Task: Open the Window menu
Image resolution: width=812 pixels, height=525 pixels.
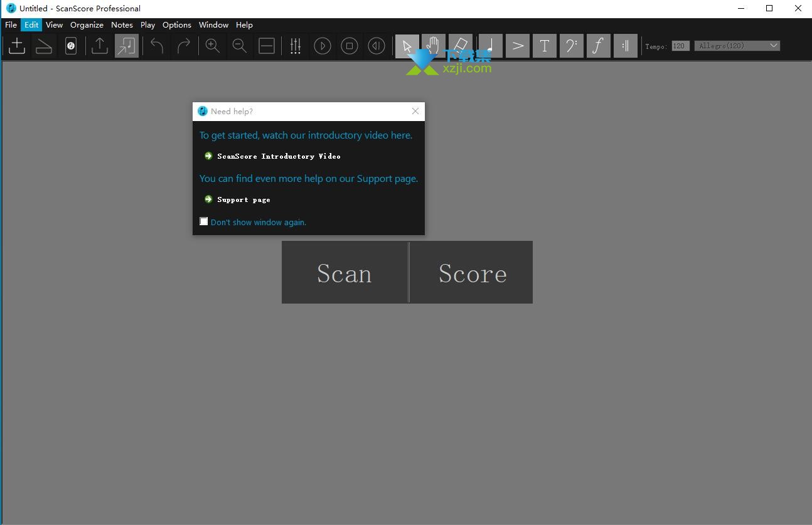Action: tap(213, 25)
